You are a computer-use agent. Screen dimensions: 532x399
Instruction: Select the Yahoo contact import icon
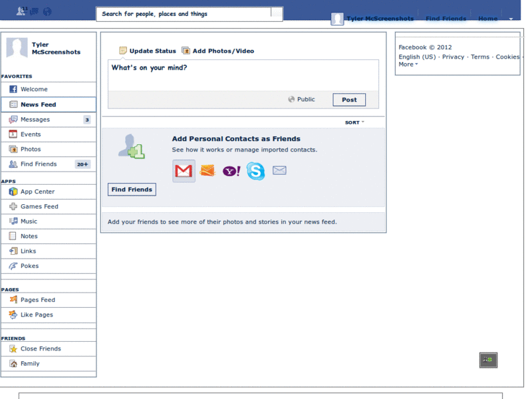coord(231,172)
